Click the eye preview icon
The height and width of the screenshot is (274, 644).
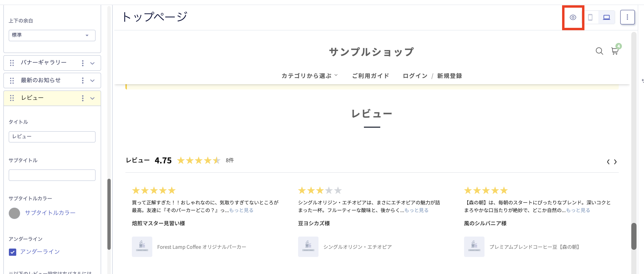(573, 17)
